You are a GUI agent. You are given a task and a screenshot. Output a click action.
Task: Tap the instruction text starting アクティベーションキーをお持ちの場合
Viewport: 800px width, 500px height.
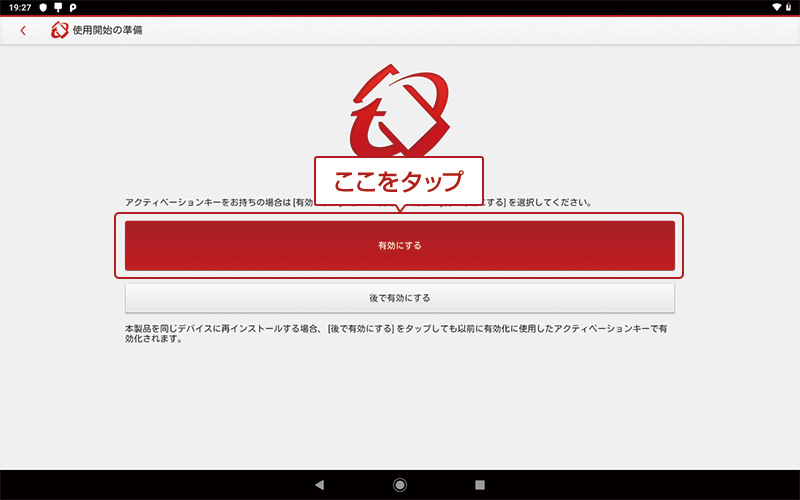point(358,203)
